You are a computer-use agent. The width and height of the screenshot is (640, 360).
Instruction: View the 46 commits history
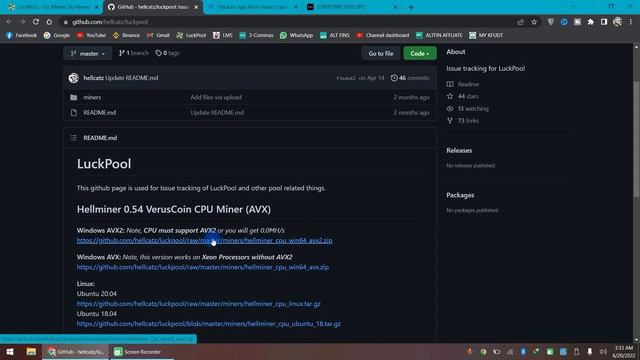point(410,78)
